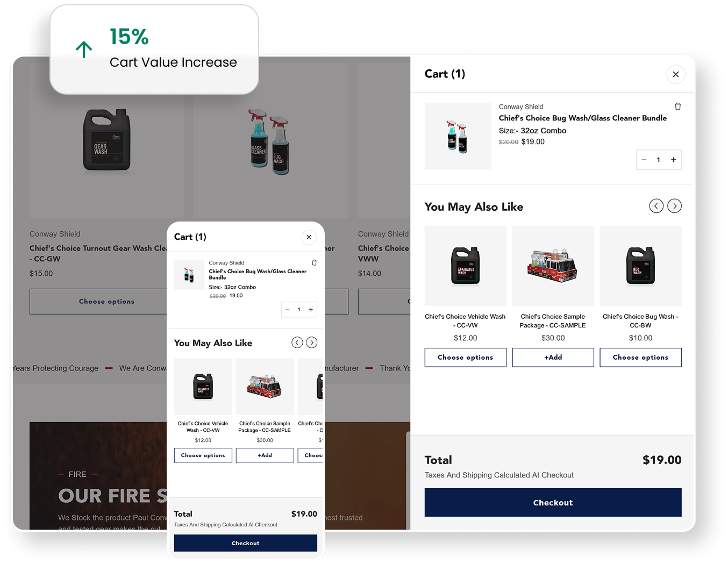Go to next suggestions in mobile cart
728x564 pixels.
pos(311,342)
